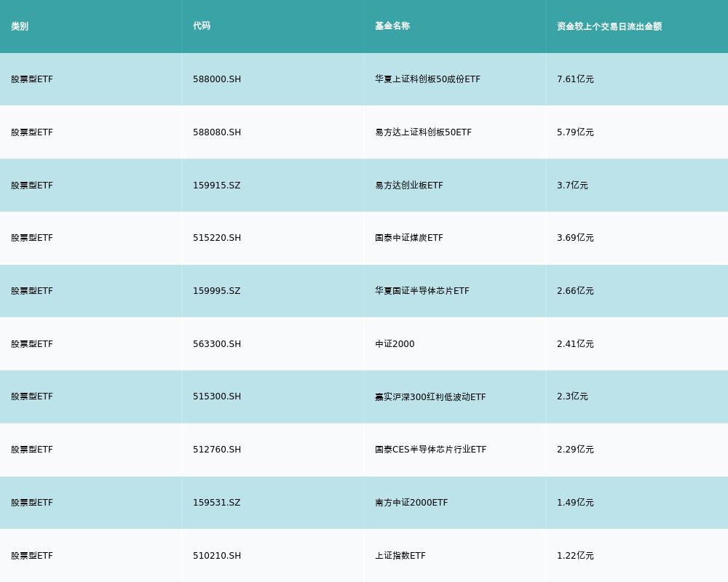Click the 1.22亿元 outflow value
This screenshot has width=728, height=582.
575,556
